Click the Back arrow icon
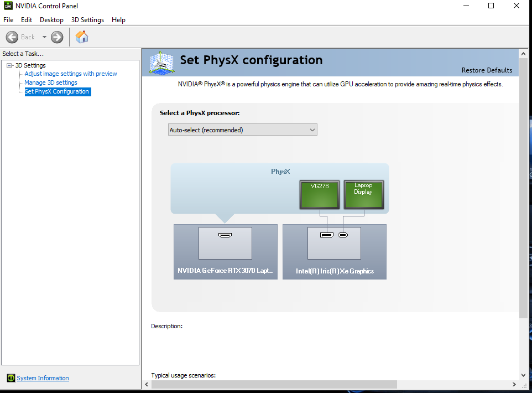The image size is (532, 393). (13, 37)
